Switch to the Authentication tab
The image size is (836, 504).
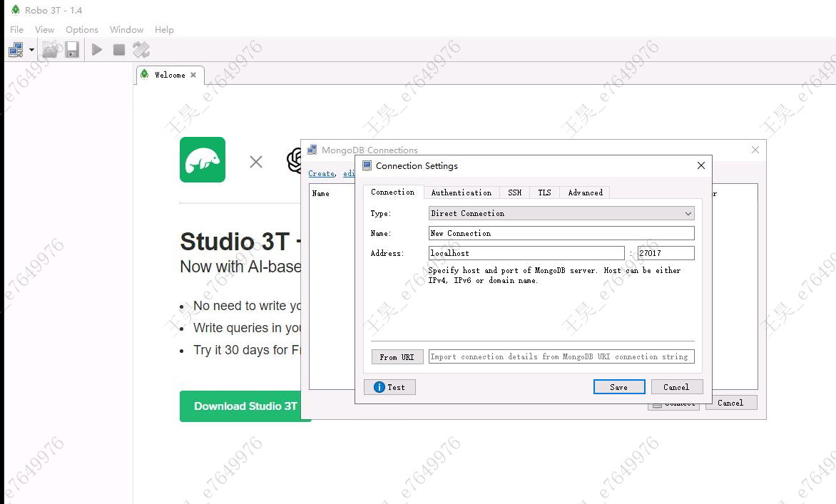coord(462,193)
